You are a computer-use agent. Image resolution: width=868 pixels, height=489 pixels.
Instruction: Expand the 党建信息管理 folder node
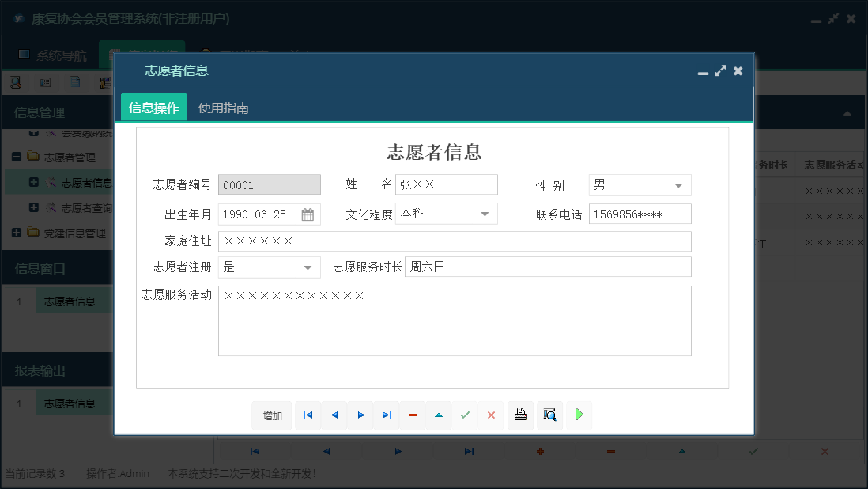point(15,232)
